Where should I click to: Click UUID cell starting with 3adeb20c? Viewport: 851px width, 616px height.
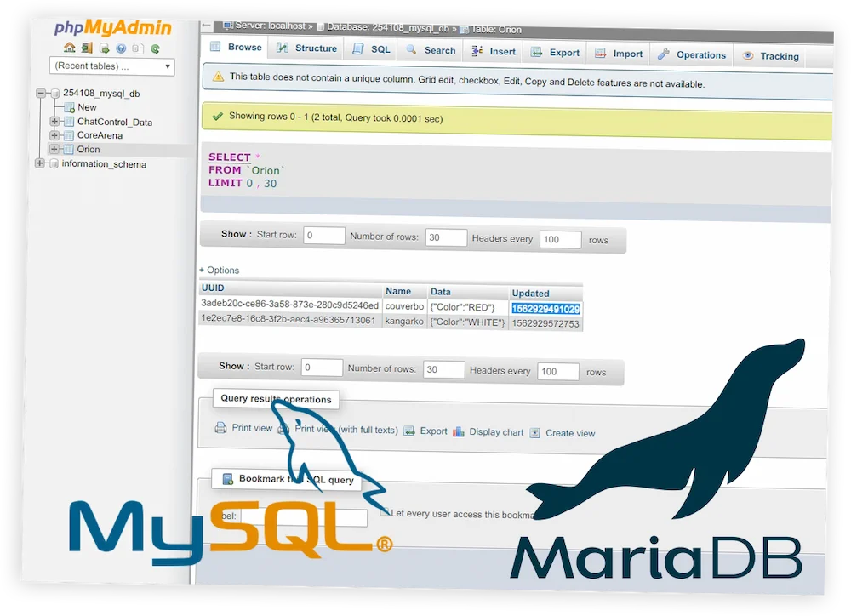click(290, 305)
